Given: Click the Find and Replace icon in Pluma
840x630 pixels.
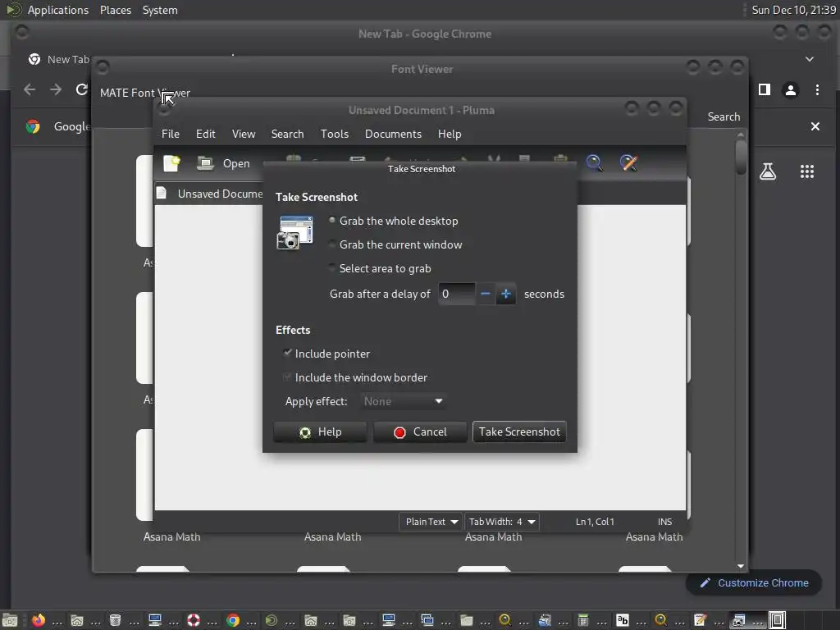Looking at the screenshot, I should (x=628, y=163).
